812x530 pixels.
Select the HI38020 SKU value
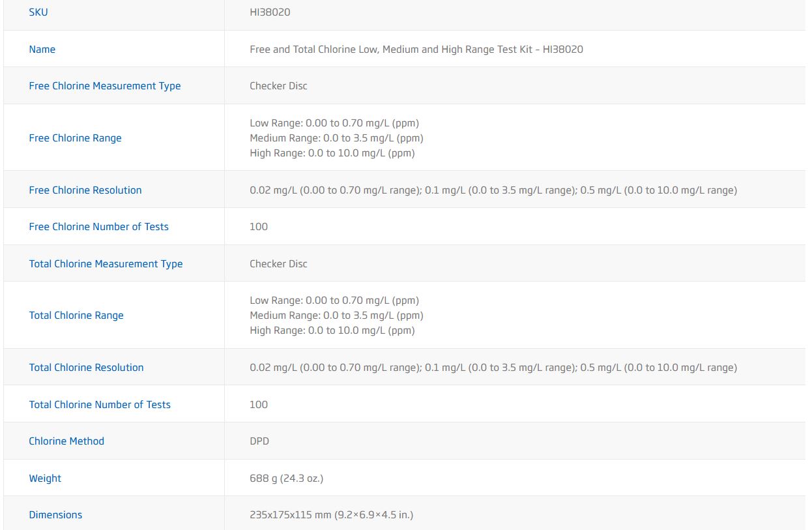(270, 12)
